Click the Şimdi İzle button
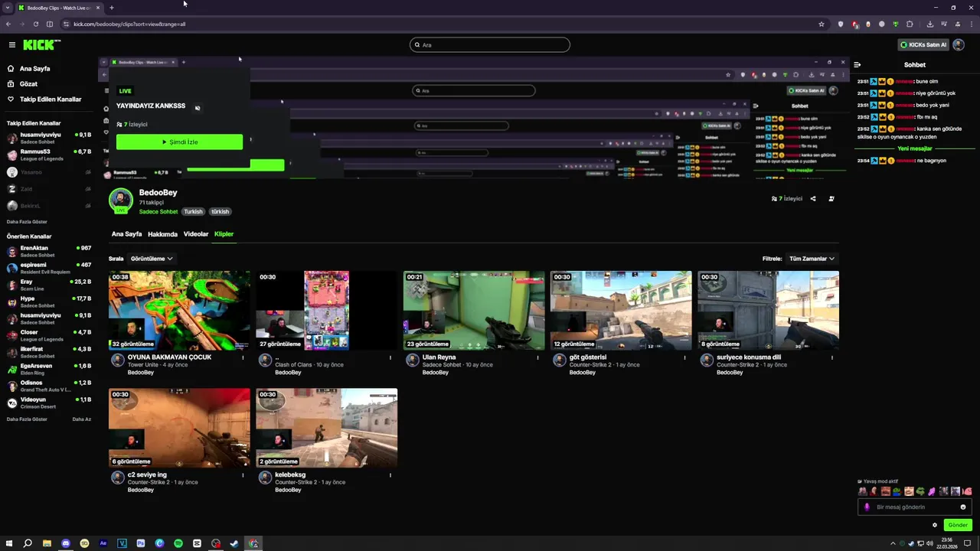 [x=179, y=142]
